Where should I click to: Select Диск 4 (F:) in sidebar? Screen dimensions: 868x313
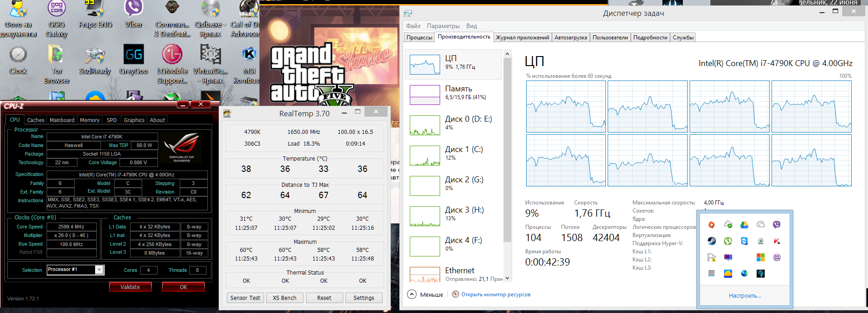click(453, 246)
